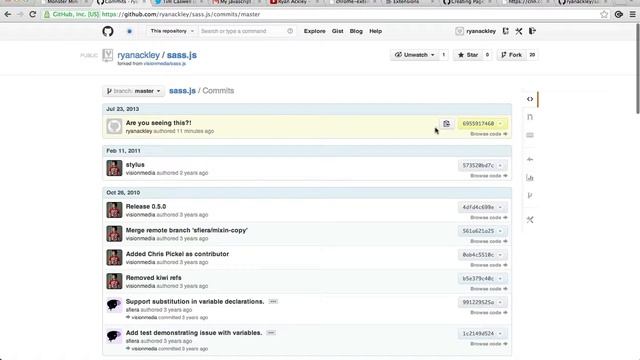Open Explore in GitHub header
Screen dimensions: 640x360
click(314, 31)
